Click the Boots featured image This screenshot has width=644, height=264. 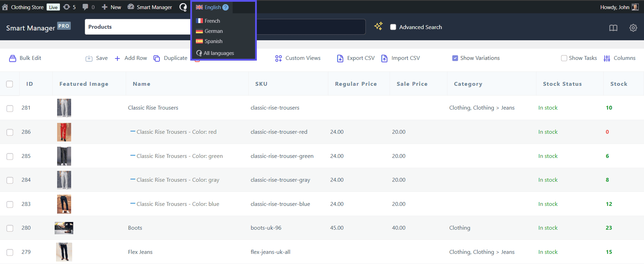click(x=64, y=228)
